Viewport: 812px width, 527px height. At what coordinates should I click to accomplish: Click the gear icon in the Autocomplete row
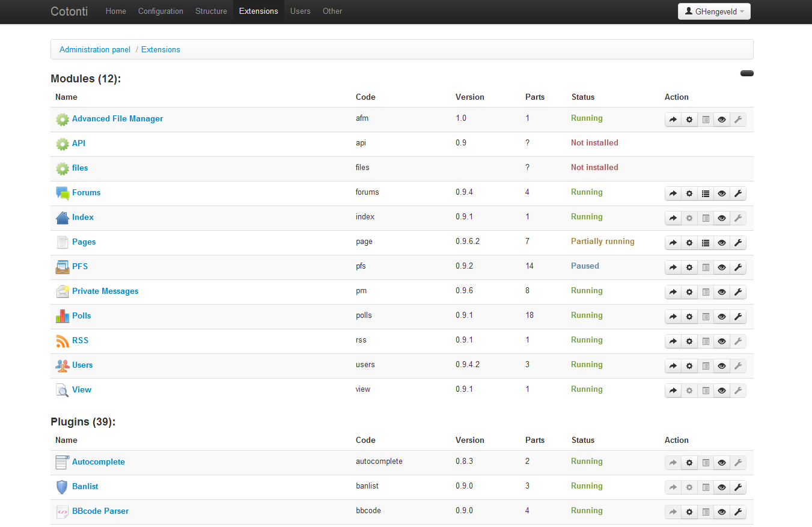click(x=689, y=463)
